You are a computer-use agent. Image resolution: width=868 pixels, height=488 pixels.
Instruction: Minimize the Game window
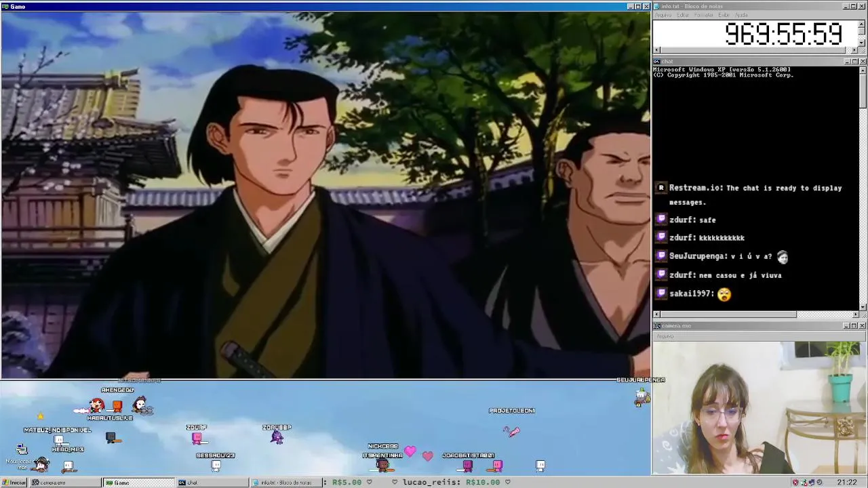click(630, 7)
